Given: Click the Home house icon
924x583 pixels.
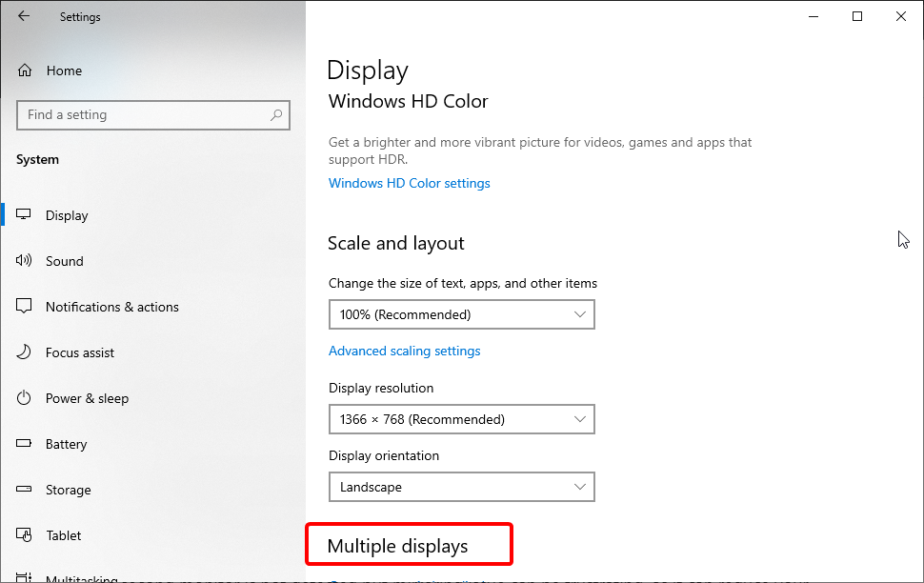Looking at the screenshot, I should click(24, 70).
